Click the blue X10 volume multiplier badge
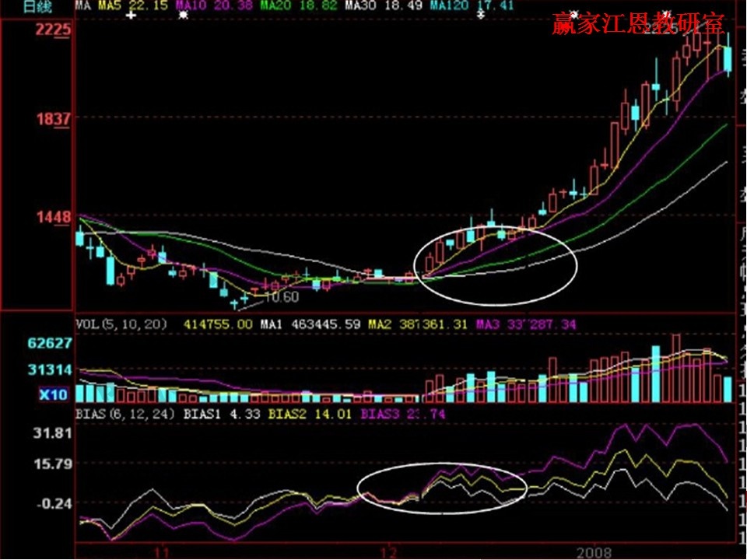 point(54,395)
